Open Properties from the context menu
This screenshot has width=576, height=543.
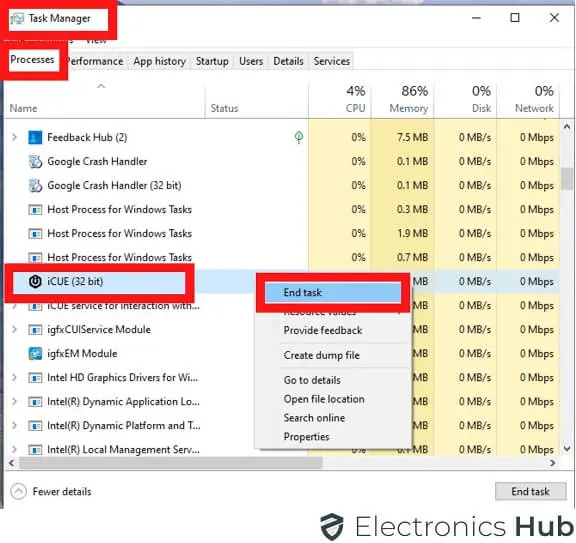pyautogui.click(x=306, y=437)
